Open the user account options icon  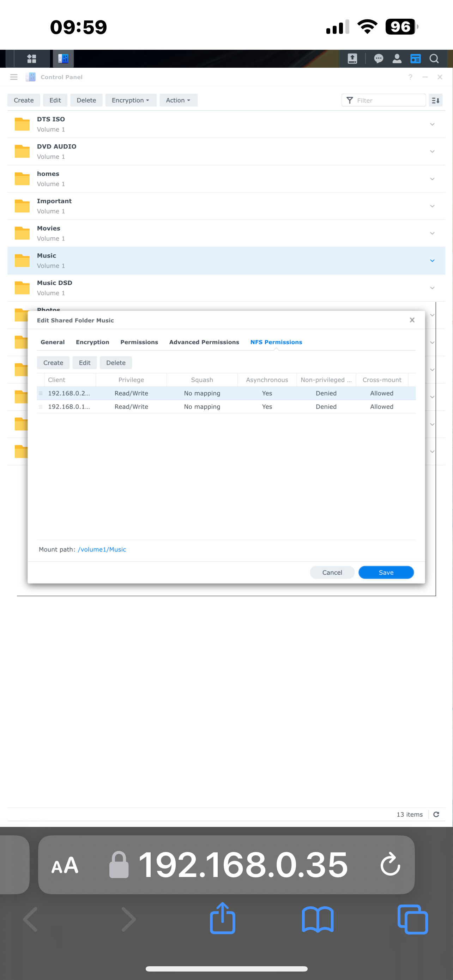(x=397, y=59)
